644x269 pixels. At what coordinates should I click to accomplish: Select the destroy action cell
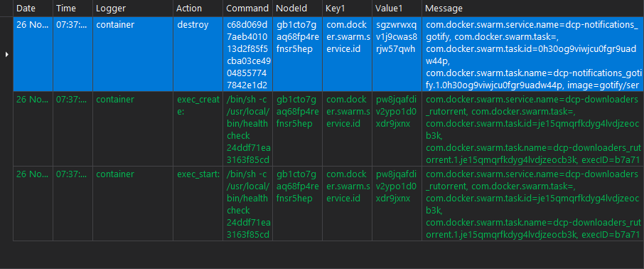[x=198, y=54]
